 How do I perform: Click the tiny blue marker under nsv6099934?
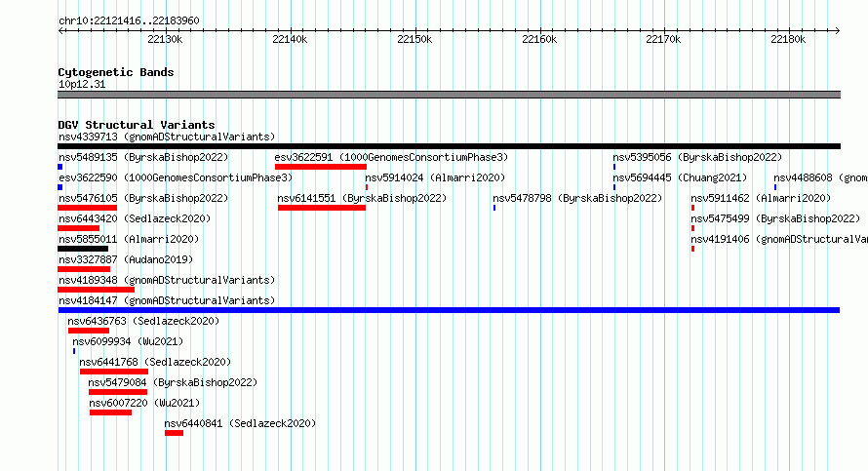(74, 351)
